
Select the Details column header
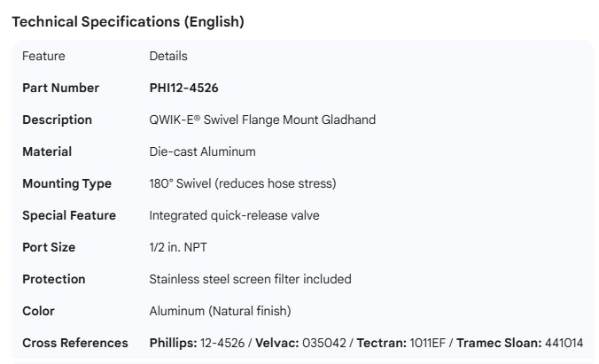pyautogui.click(x=168, y=56)
